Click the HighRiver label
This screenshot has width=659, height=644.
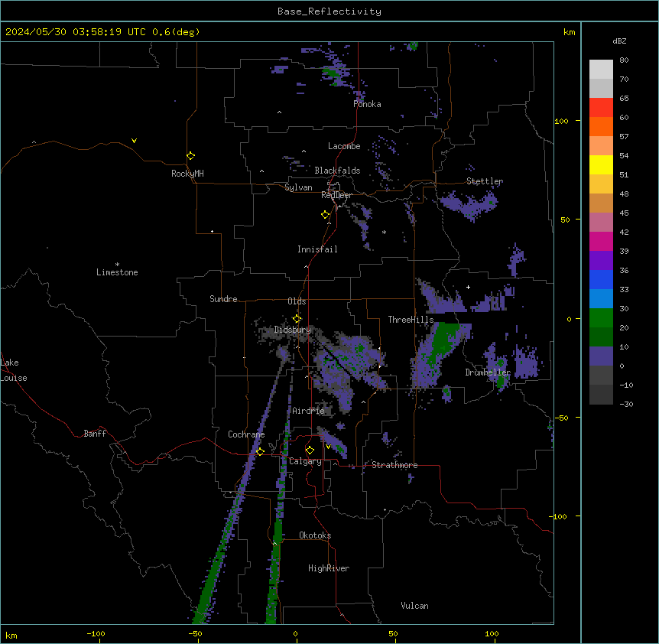(x=329, y=568)
